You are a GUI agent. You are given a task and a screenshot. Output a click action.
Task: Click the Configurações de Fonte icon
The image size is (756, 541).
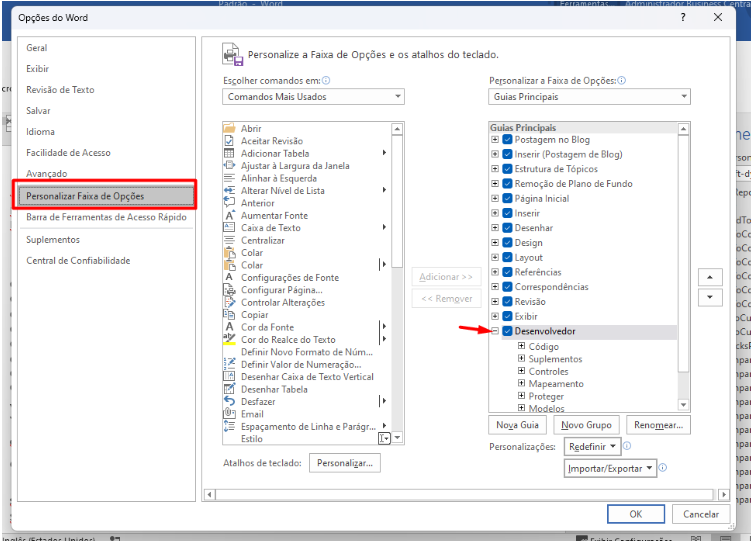pos(230,277)
